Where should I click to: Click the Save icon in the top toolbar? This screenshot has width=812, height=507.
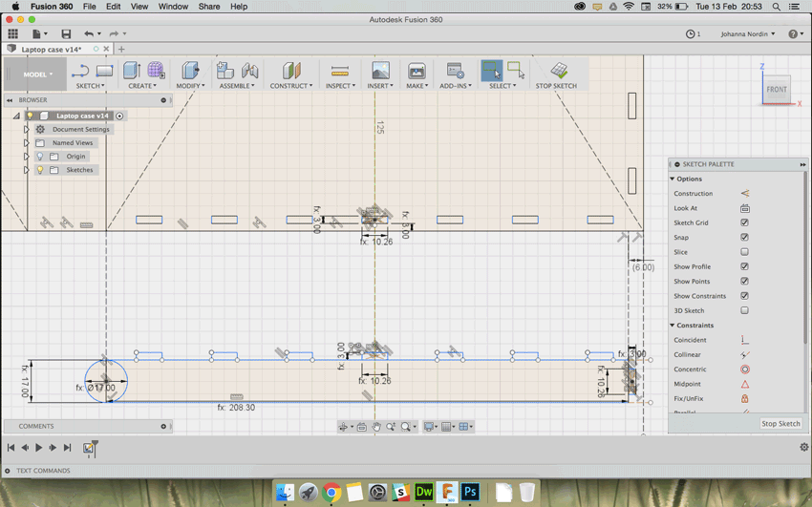pos(66,34)
